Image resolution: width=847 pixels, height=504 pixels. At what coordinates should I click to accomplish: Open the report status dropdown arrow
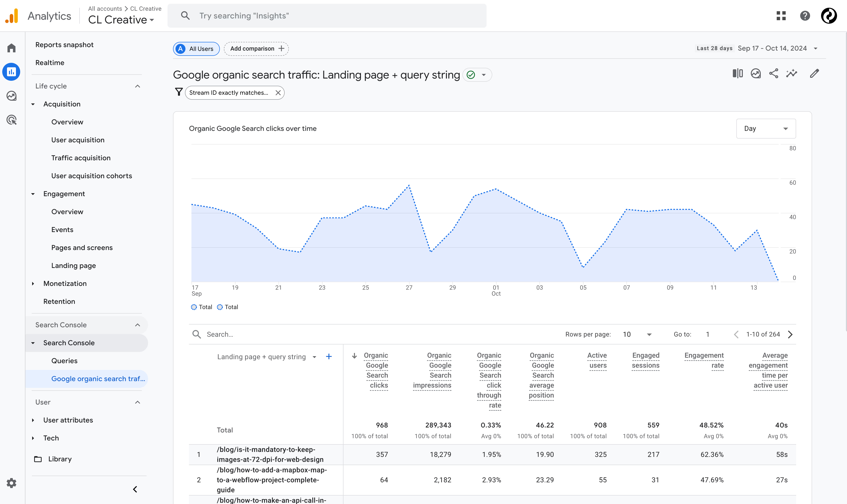coord(484,75)
